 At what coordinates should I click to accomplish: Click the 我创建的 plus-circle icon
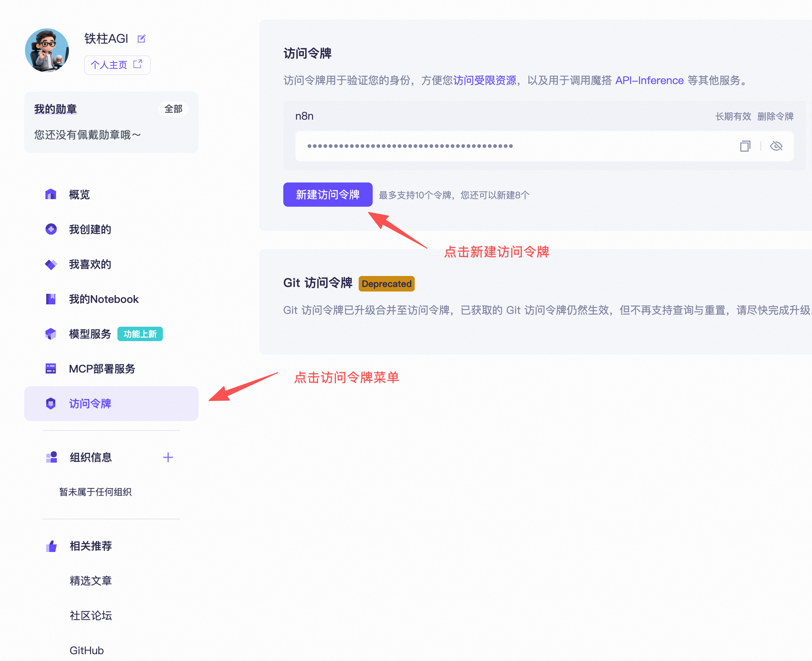51,229
